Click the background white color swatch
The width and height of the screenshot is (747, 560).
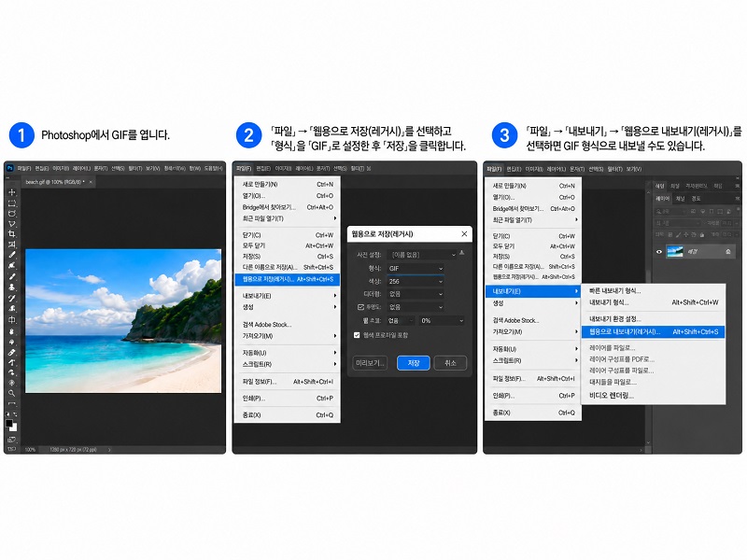pos(14,427)
